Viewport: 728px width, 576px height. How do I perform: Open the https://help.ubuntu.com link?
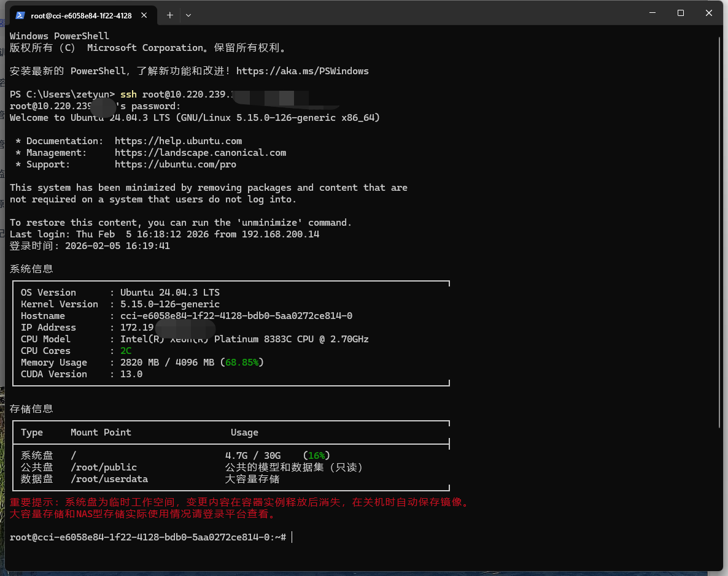[178, 141]
